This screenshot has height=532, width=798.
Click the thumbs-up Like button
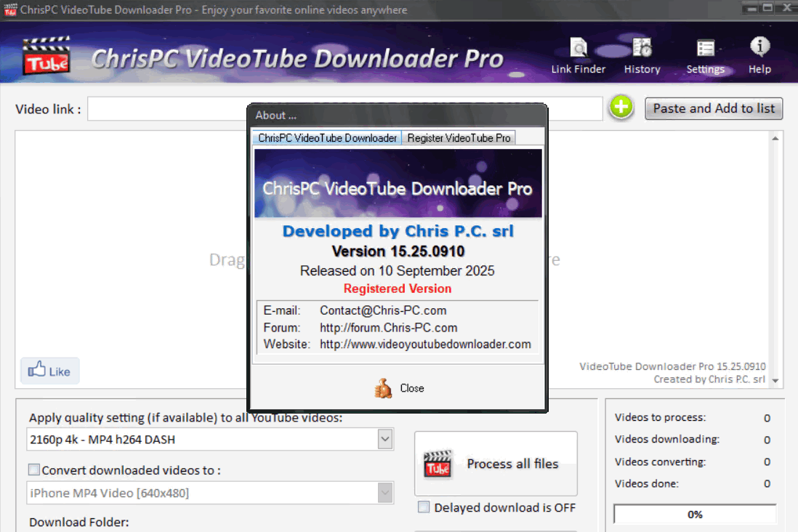(50, 371)
